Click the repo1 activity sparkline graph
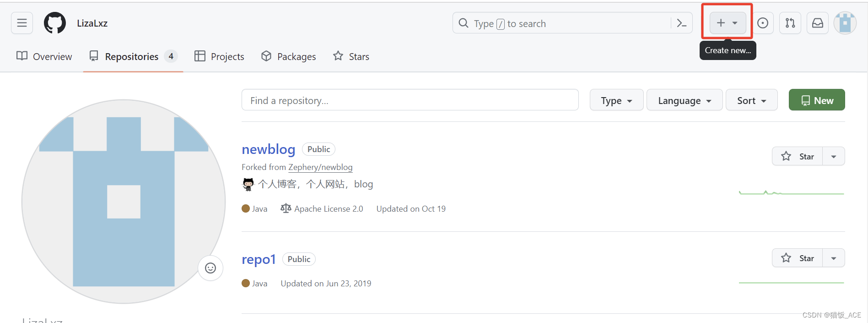The height and width of the screenshot is (323, 868). [792, 283]
